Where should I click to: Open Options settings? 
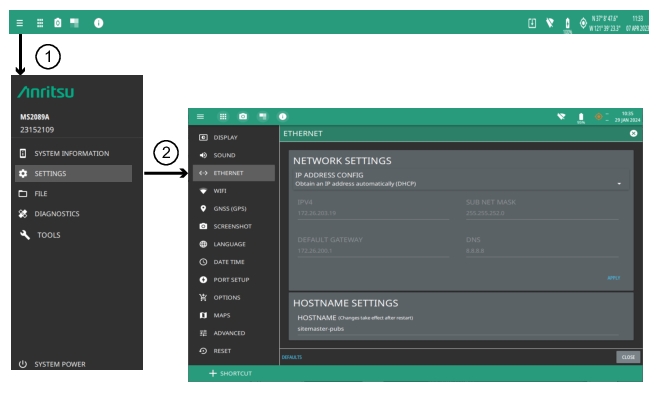tap(234, 297)
